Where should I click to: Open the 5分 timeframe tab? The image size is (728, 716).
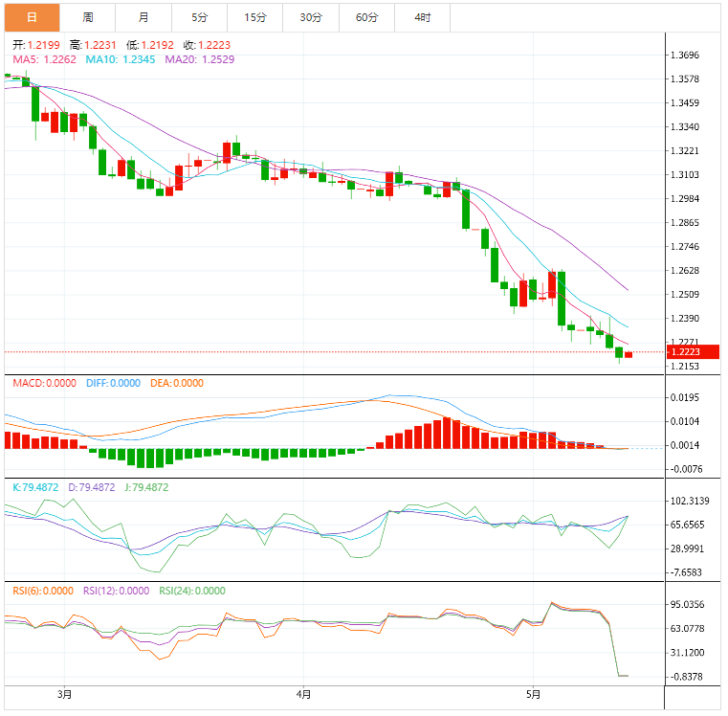tap(200, 17)
